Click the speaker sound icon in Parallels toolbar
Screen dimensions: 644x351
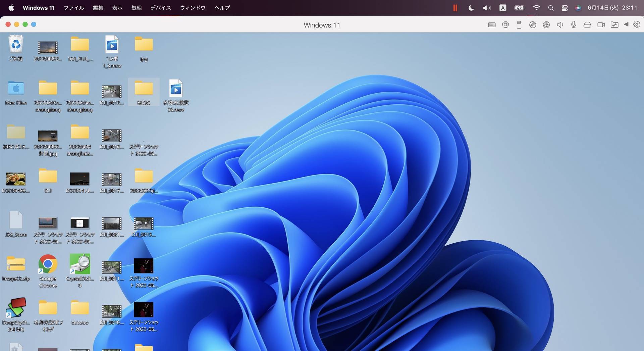pyautogui.click(x=560, y=24)
